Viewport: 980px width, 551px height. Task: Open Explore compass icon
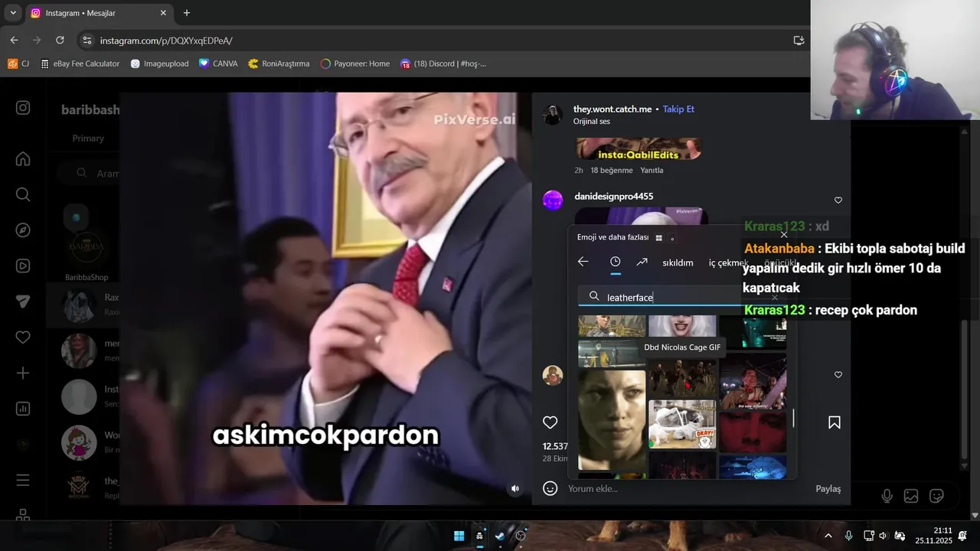click(x=23, y=230)
